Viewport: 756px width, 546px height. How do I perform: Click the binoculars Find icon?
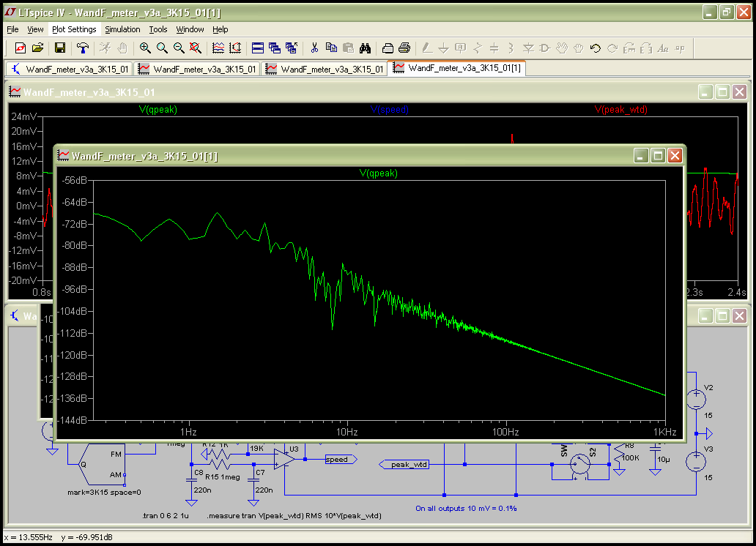click(x=366, y=48)
